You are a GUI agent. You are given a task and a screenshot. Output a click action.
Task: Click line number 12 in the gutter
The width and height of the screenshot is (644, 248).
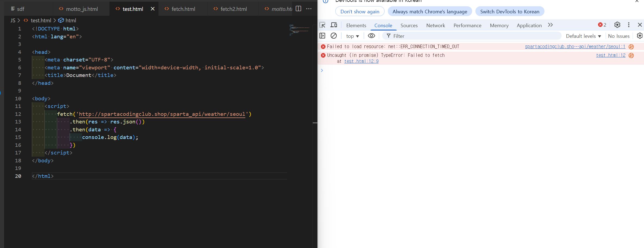[x=18, y=114]
